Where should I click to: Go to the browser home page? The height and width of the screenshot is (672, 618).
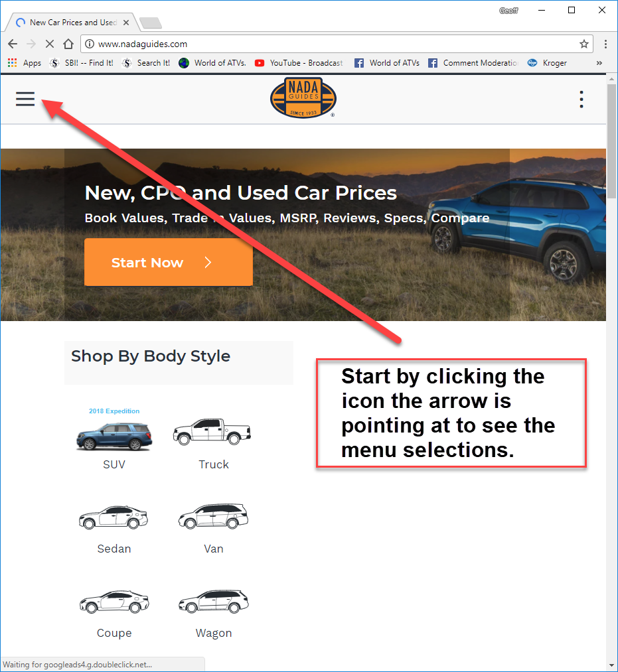[x=68, y=44]
